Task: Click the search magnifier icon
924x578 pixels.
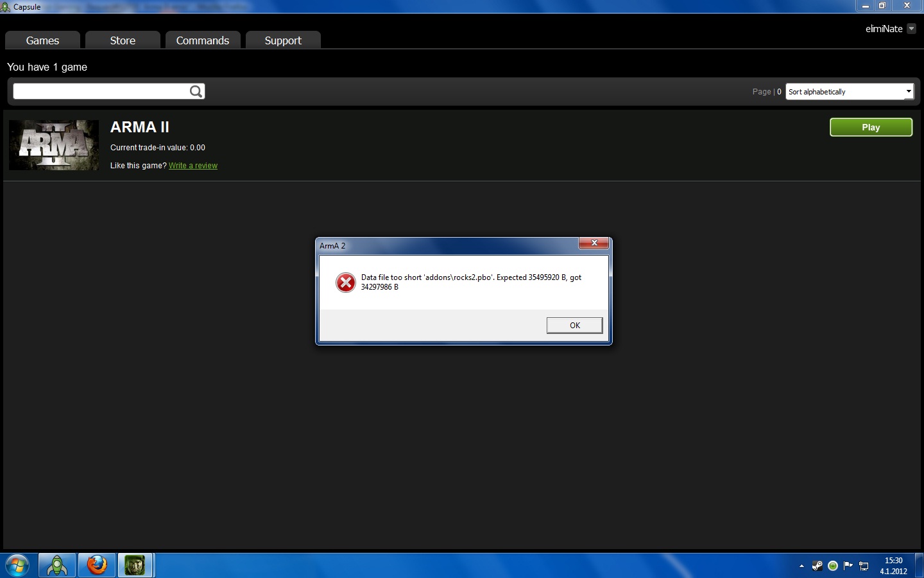Action: click(196, 92)
